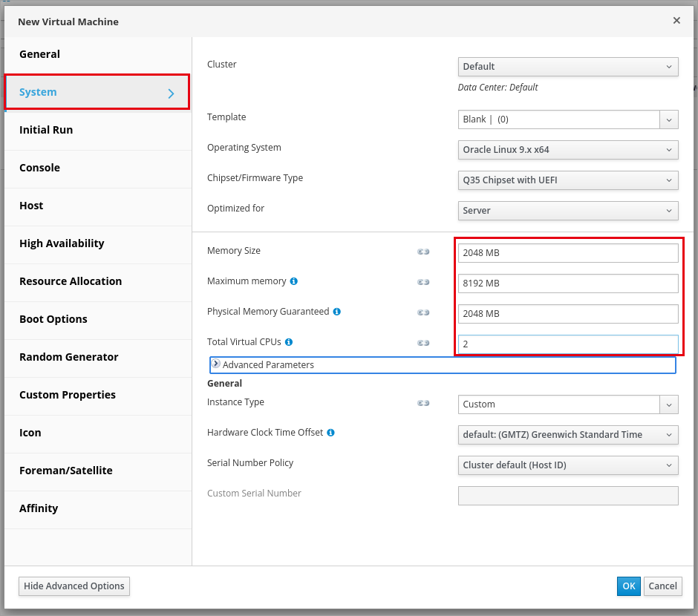Open the Cluster dropdown
This screenshot has height=616, width=698.
568,67
